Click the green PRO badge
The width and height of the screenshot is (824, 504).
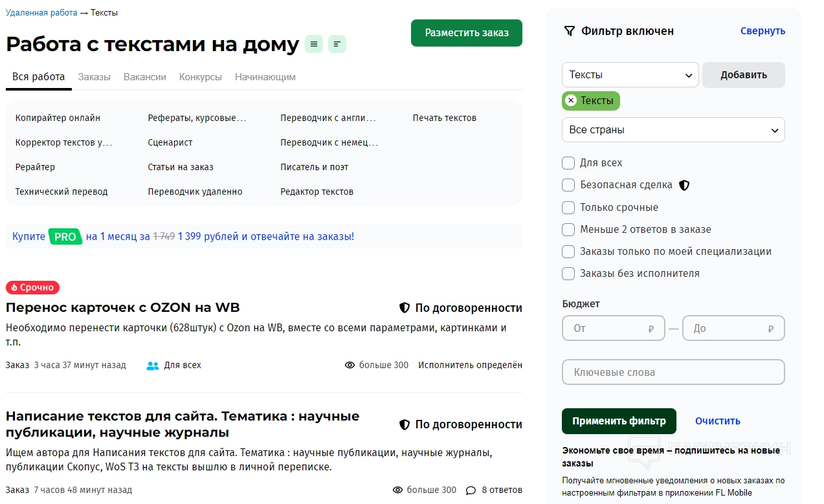tap(65, 237)
